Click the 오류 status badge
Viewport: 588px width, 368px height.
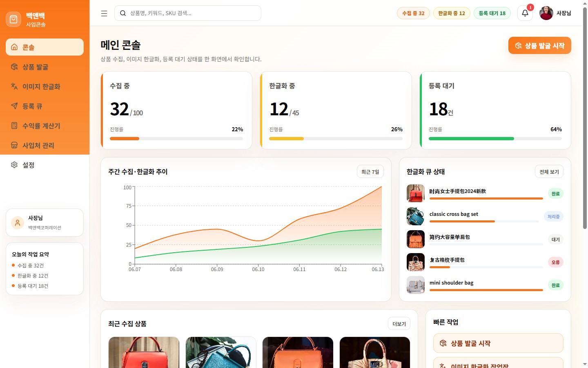555,262
